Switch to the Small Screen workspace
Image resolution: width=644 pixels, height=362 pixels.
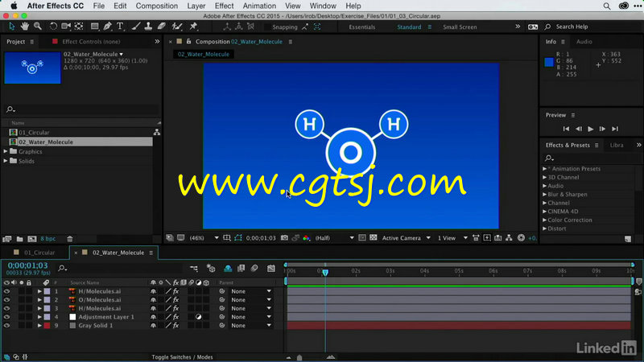coord(460,27)
